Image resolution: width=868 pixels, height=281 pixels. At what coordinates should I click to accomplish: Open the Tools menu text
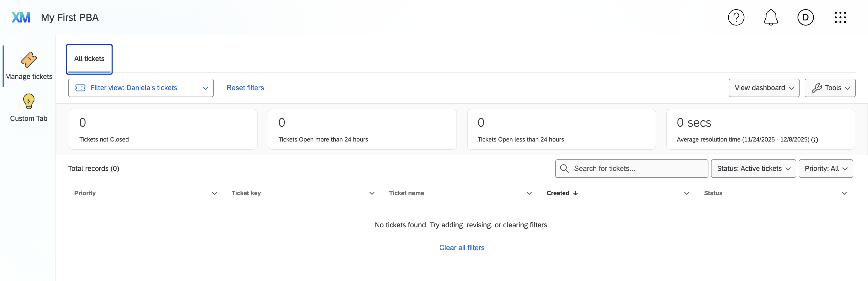point(833,88)
